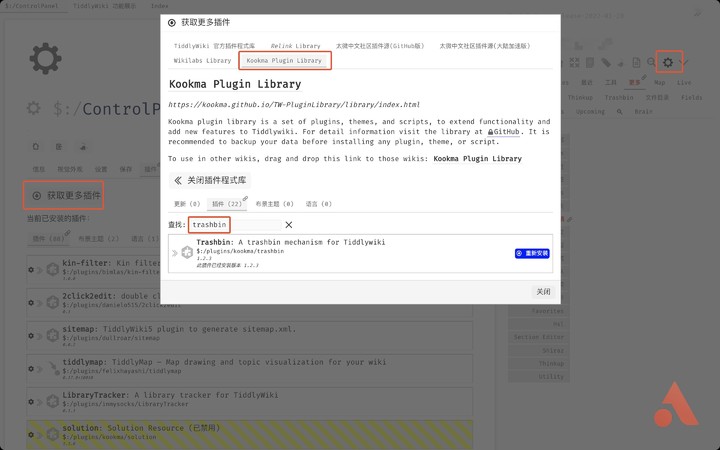Click the search magnifier in sidebar toolbar
Screen dimensions: 720x450
(x=651, y=62)
